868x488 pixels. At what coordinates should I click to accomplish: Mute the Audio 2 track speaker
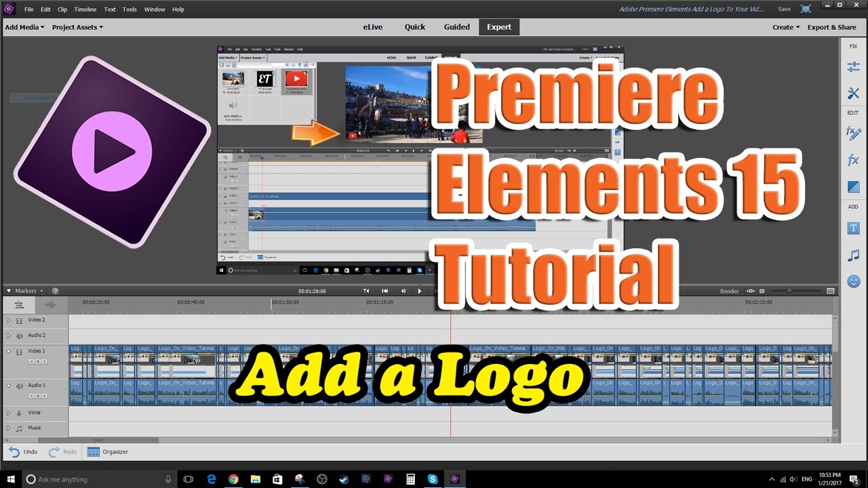pos(19,335)
